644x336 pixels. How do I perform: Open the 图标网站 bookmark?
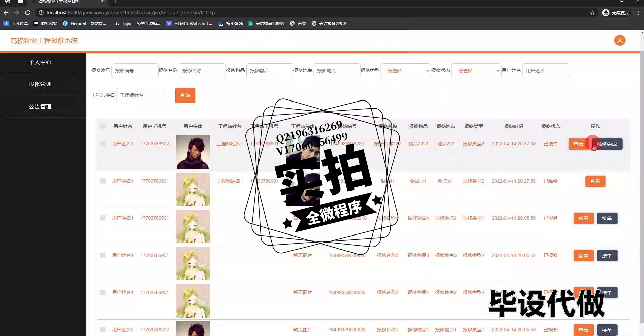45,23
